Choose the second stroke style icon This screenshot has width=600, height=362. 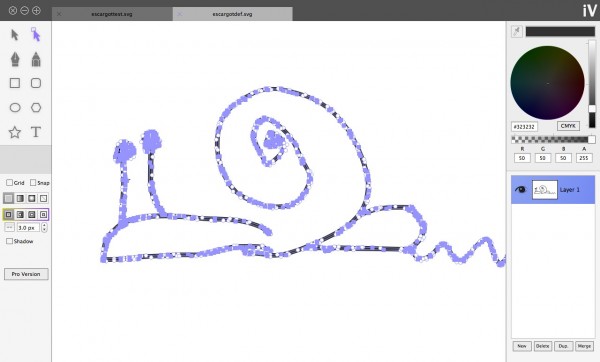(x=20, y=215)
